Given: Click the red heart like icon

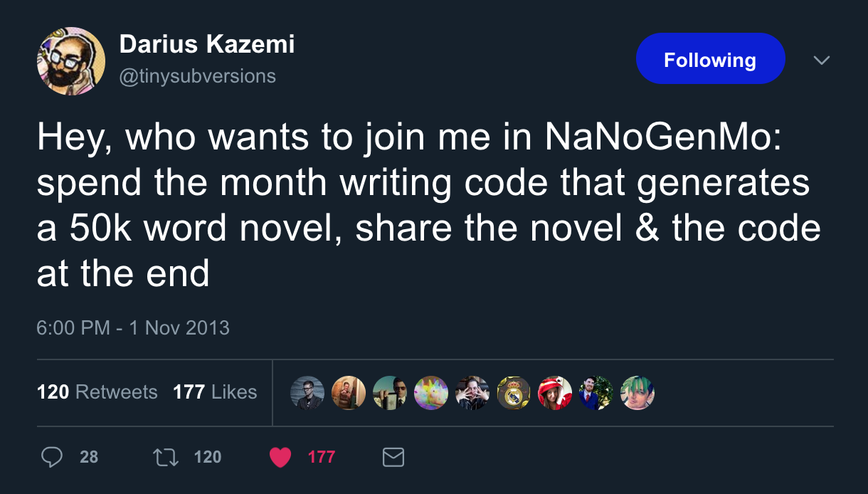Looking at the screenshot, I should click(x=281, y=457).
